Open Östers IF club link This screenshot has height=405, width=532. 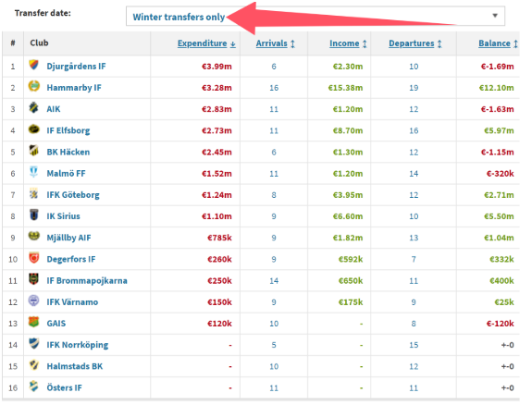pos(64,387)
